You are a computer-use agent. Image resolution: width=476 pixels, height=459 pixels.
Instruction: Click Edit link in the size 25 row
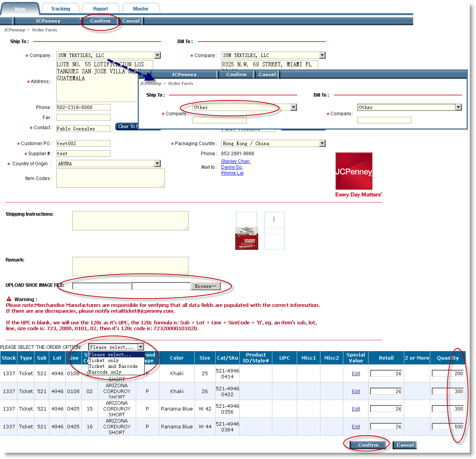click(x=356, y=374)
